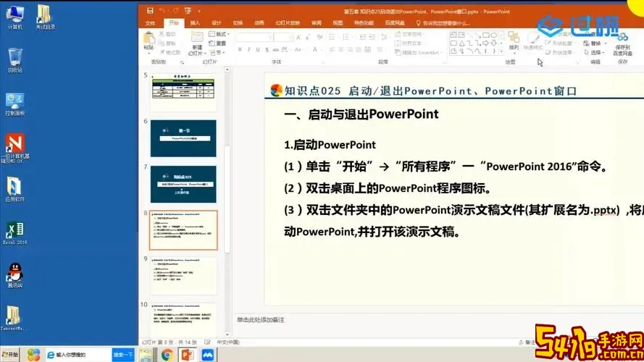This screenshot has height=362, width=644.
Task: Click the 重置 (Reset) slide button
Action: click(x=217, y=43)
